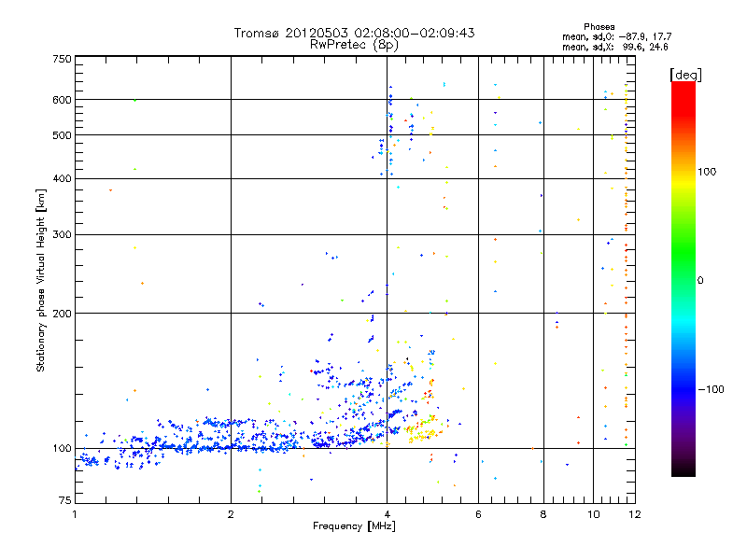Click the x-axis tick label '2'
747x560 pixels.
pos(231,514)
